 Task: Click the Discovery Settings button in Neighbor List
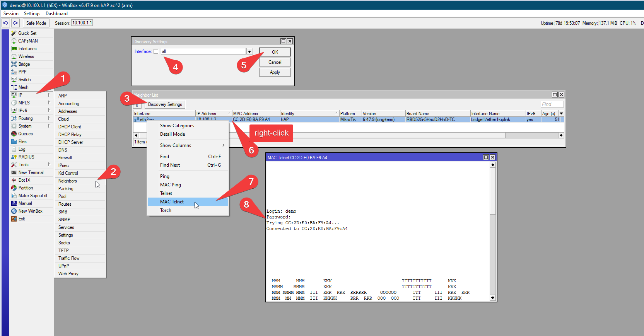pyautogui.click(x=165, y=104)
